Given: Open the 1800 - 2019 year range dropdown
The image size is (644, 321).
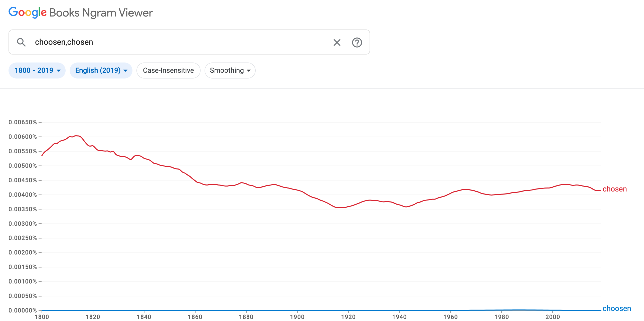Looking at the screenshot, I should point(37,70).
